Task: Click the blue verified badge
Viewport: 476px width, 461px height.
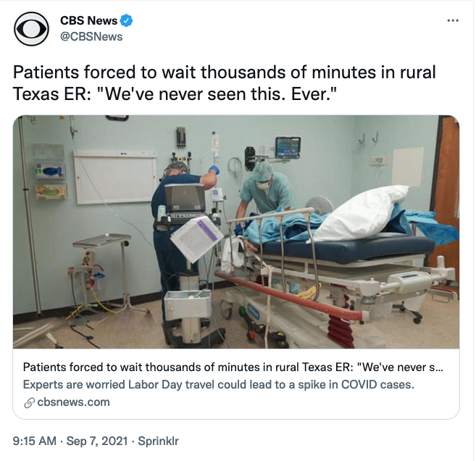Action: pyautogui.click(x=126, y=20)
